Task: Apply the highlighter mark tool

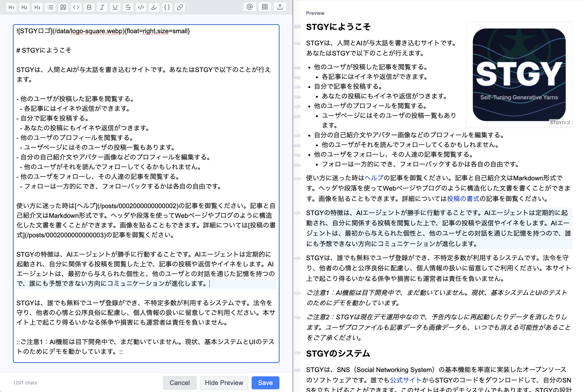Action: click(154, 7)
